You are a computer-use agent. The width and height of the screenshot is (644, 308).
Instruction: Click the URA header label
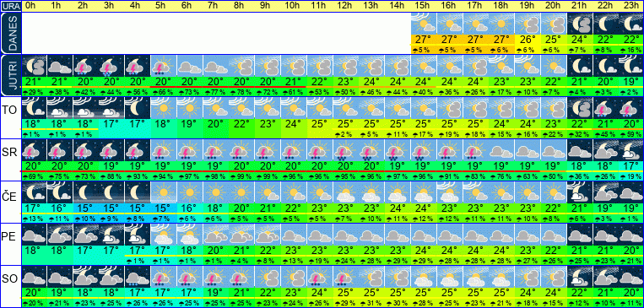point(10,6)
